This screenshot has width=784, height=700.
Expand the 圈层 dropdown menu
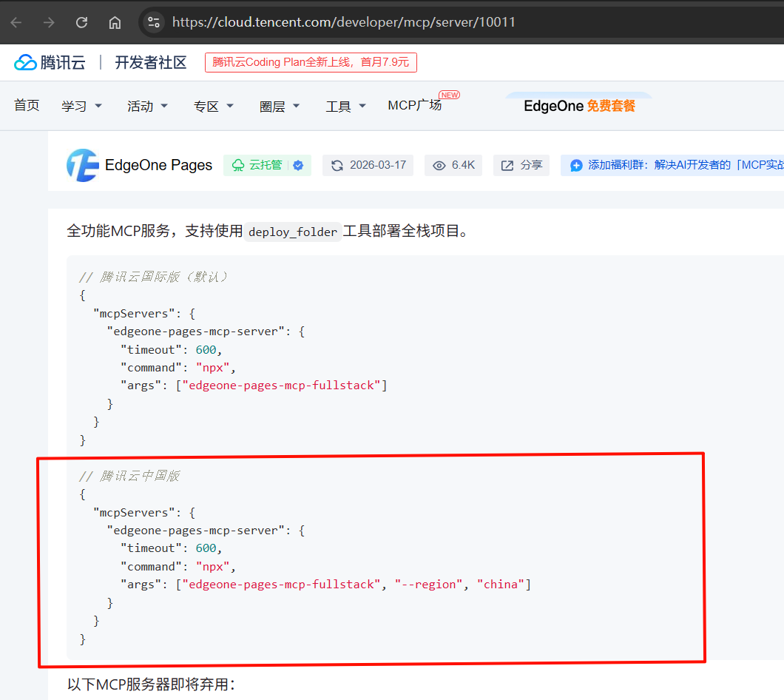[280, 106]
